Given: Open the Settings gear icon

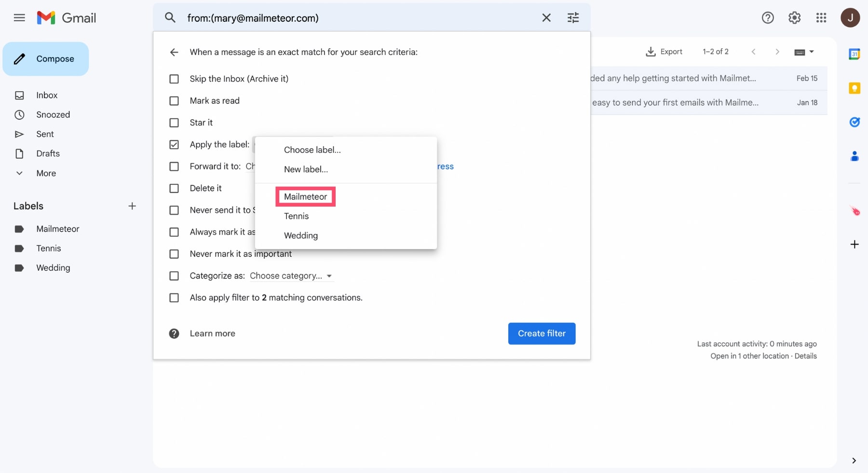Looking at the screenshot, I should (x=795, y=18).
